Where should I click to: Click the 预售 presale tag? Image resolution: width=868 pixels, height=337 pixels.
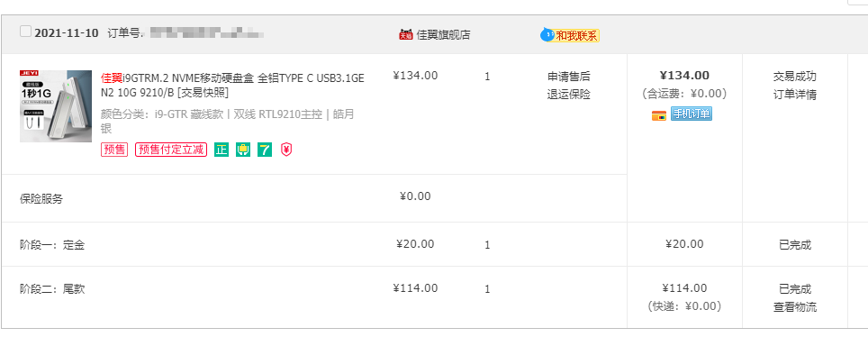tap(114, 150)
